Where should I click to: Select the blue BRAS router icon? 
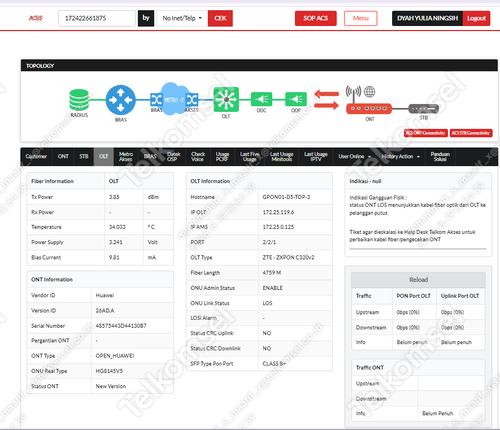tap(121, 100)
